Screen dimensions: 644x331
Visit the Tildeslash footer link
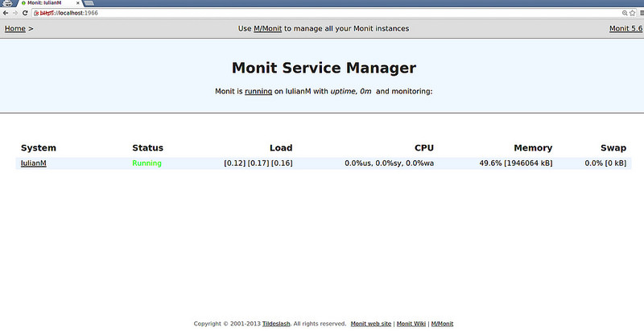click(x=279, y=324)
